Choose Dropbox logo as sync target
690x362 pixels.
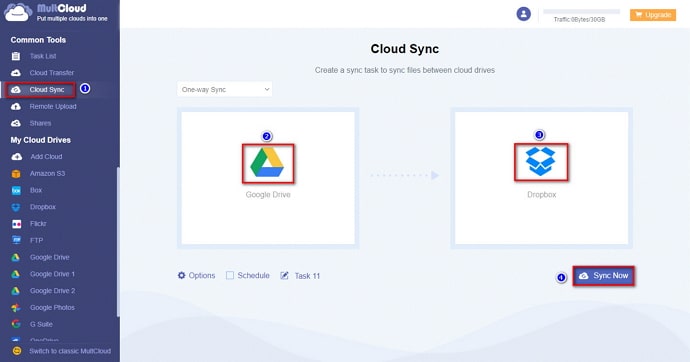coord(541,162)
